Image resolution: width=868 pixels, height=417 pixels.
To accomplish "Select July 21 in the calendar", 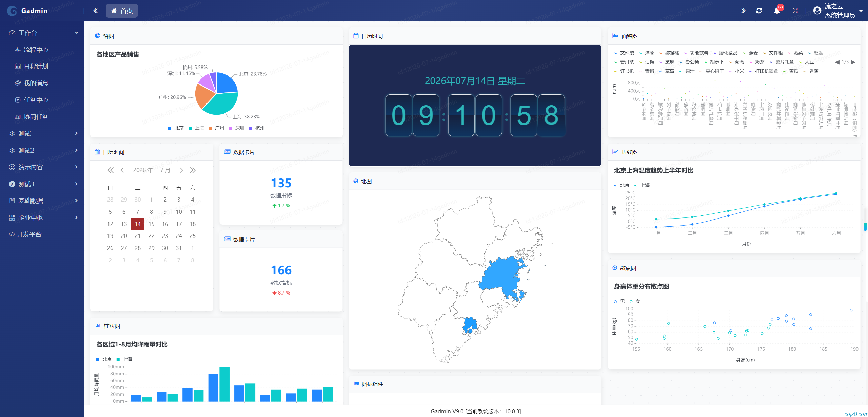I will point(138,236).
